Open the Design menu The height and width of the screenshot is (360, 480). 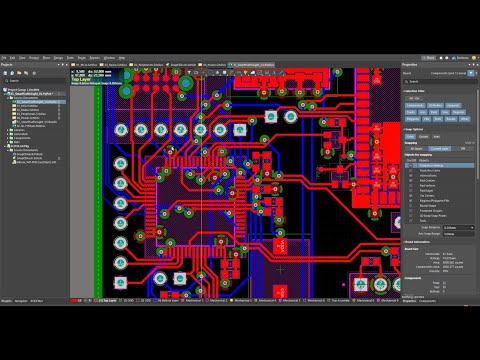point(58,58)
